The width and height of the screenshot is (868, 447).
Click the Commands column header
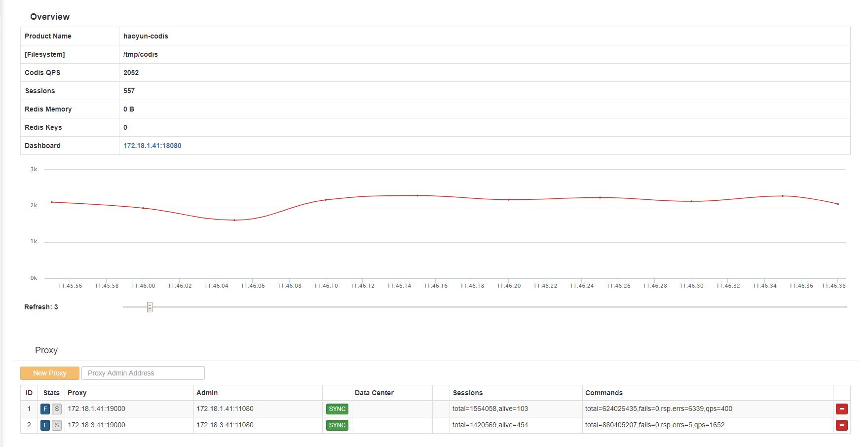tap(604, 393)
